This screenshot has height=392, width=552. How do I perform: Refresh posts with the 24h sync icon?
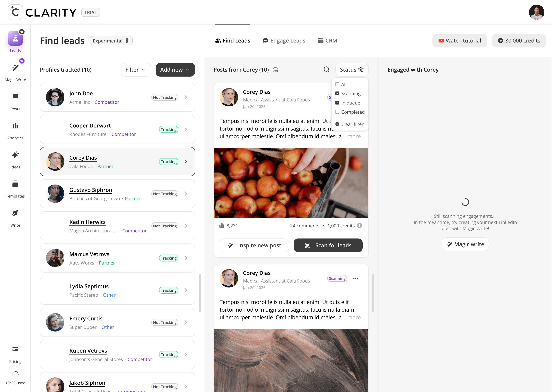(x=275, y=70)
